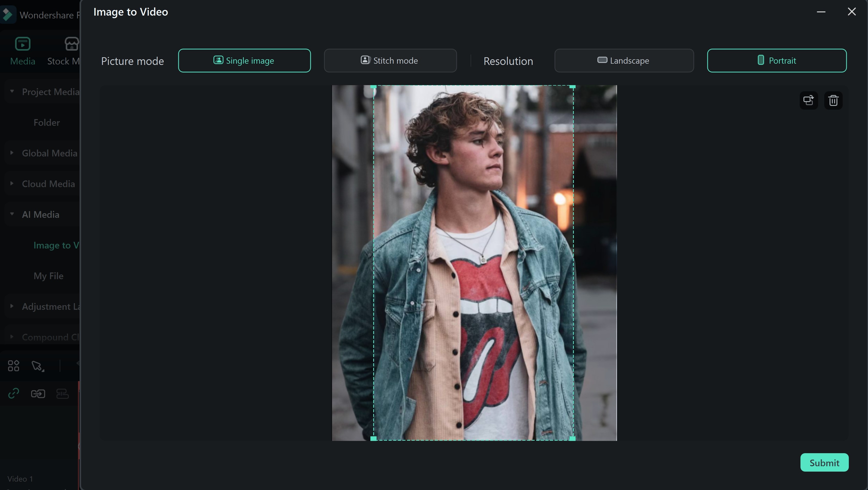This screenshot has width=868, height=490.
Task: Choose Portrait resolution
Action: pos(777,61)
